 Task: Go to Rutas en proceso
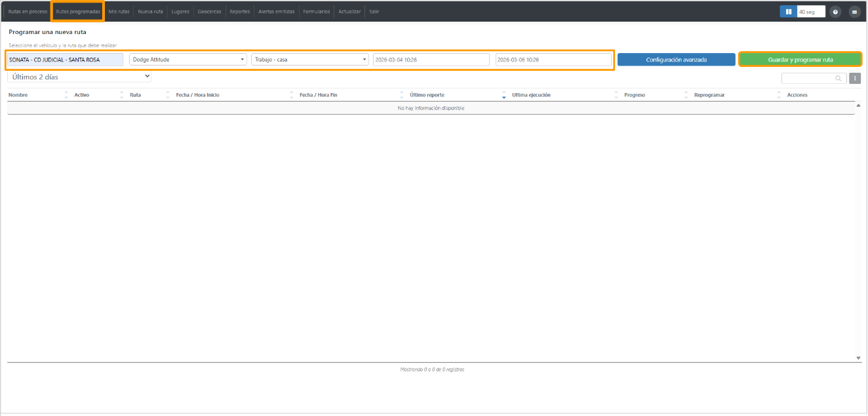click(28, 12)
